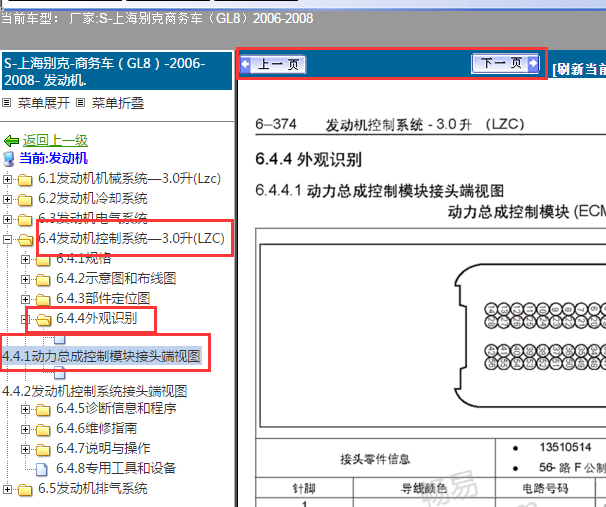Open 6.4.3部件定位图 entry

pyautogui.click(x=103, y=298)
